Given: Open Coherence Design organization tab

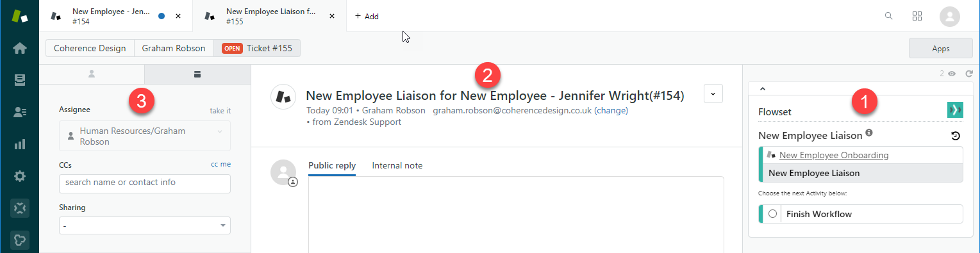Looking at the screenshot, I should click(x=90, y=48).
